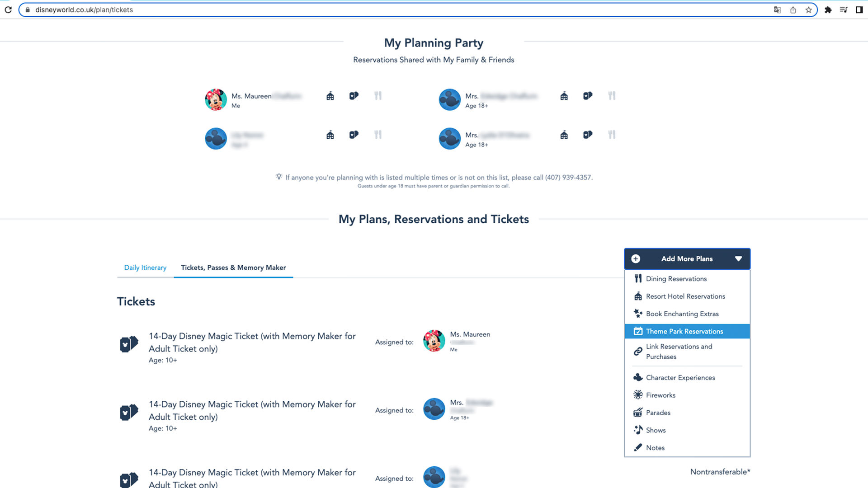Collapse the Add More Plans dropdown
This screenshot has width=868, height=488.
pos(738,259)
